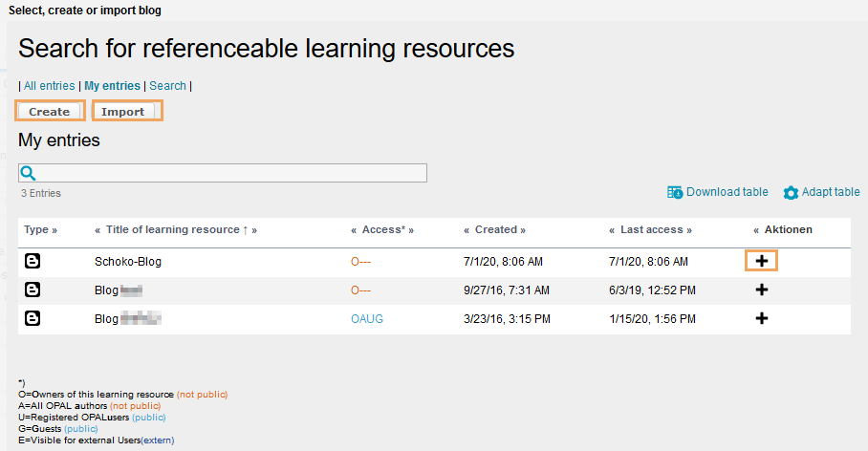Click magnifier icon in search field
Screen dimensions: 868x451
[x=28, y=173]
